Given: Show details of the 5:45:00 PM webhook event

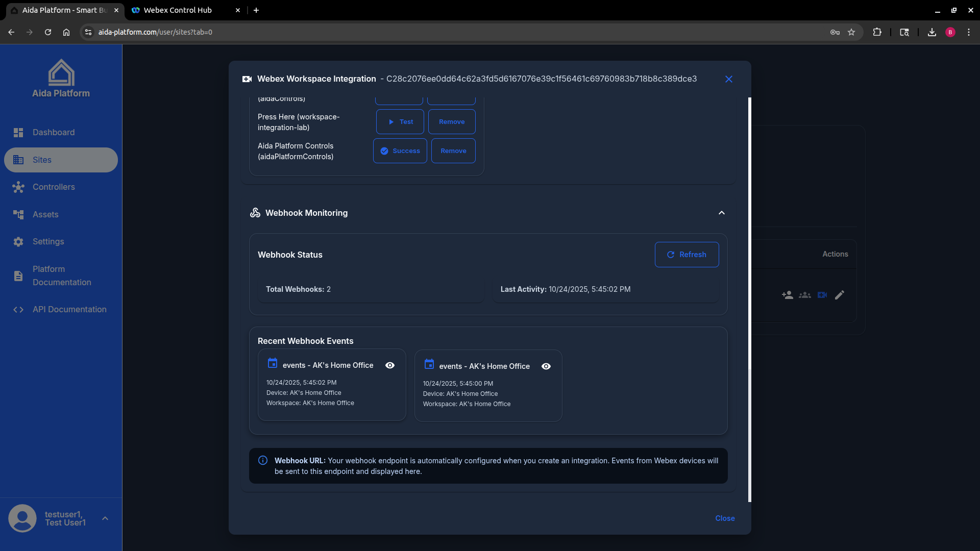Looking at the screenshot, I should pos(546,366).
